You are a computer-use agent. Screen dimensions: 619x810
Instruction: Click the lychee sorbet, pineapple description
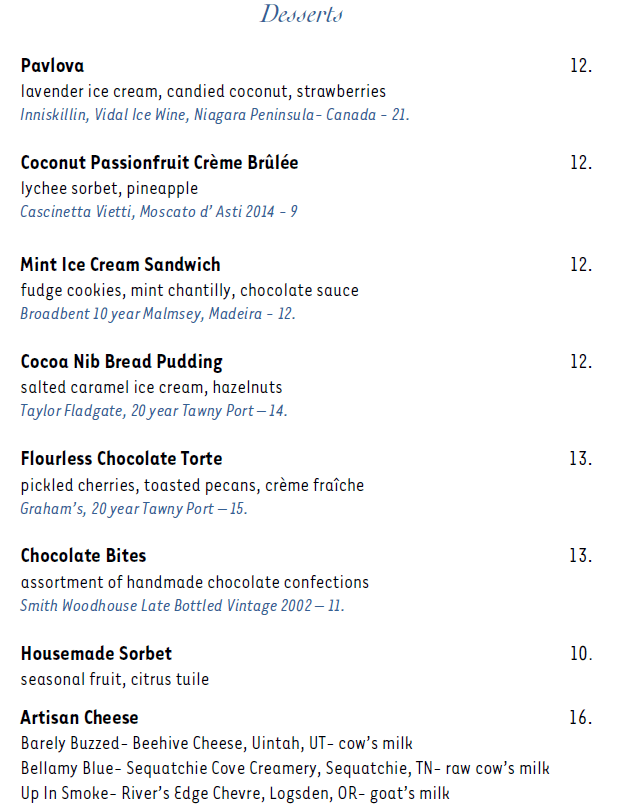tap(109, 188)
